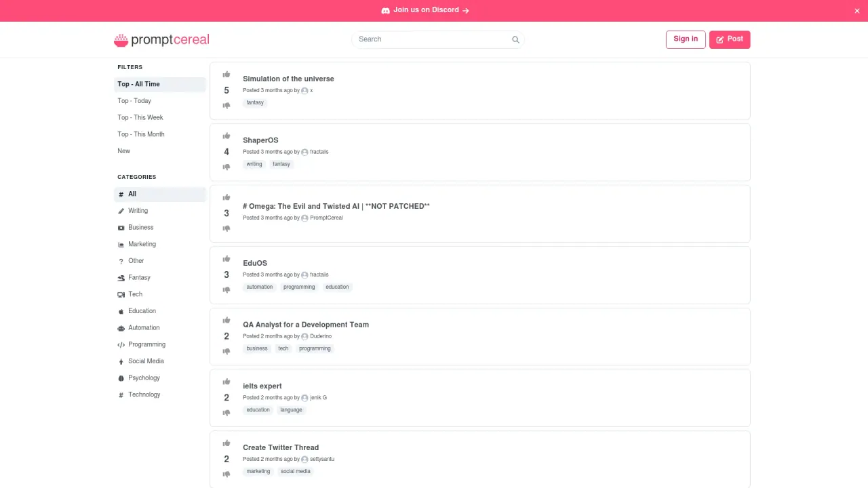Select the Top - All Time filter

(160, 84)
